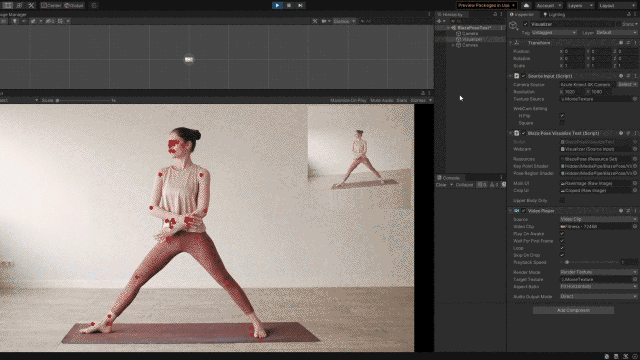Toggle the Wait For First Frame checkbox

(x=562, y=241)
